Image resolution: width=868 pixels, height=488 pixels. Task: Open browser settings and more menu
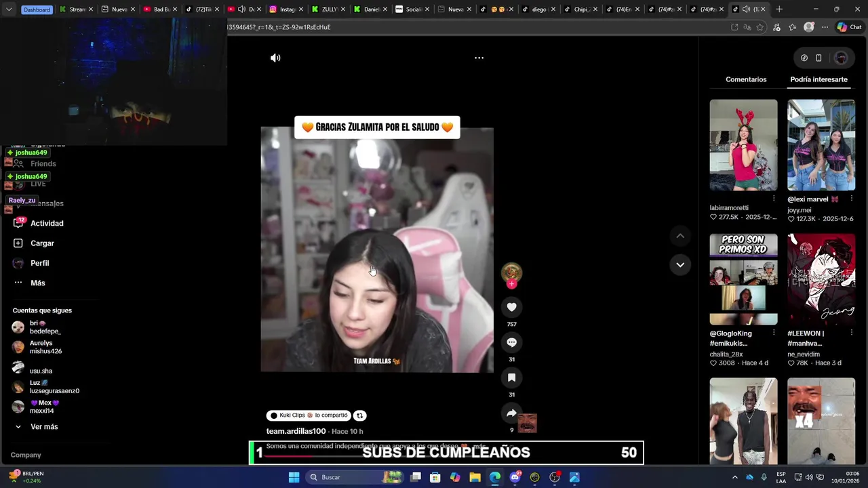825,27
